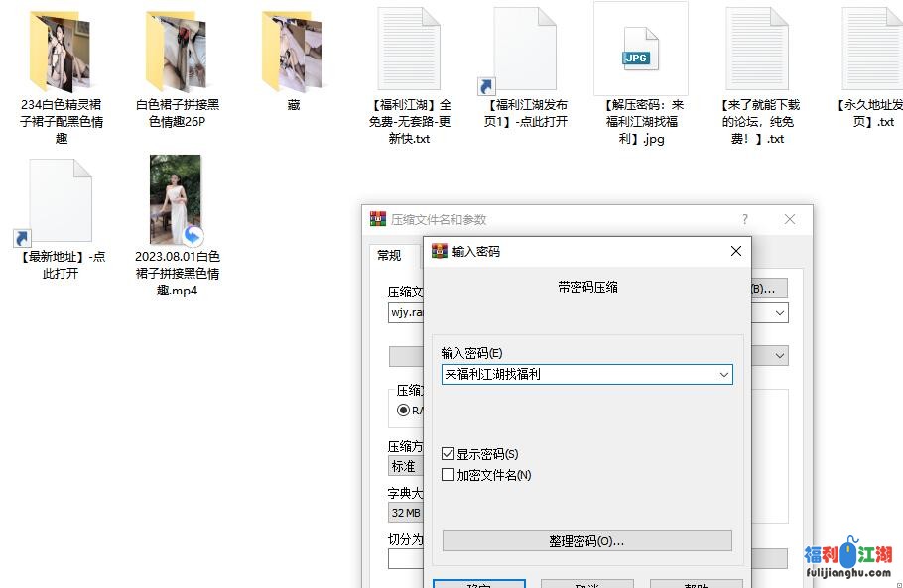
Task: Click the help question mark in title bar
Action: (x=745, y=220)
